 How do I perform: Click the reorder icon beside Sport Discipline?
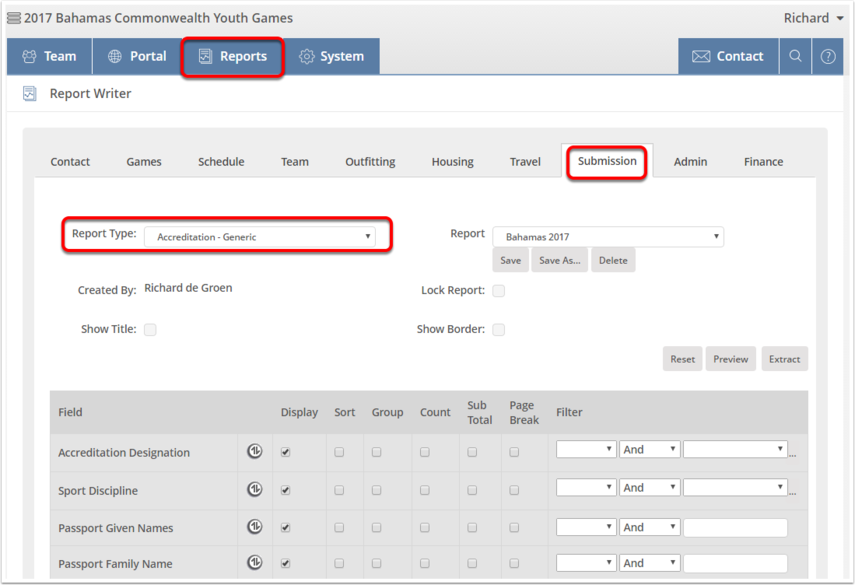(x=254, y=489)
